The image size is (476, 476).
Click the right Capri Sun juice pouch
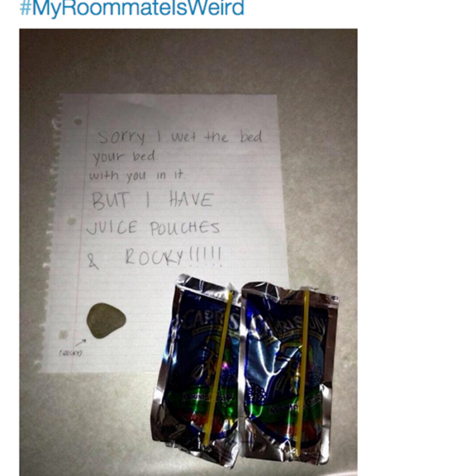point(289,372)
